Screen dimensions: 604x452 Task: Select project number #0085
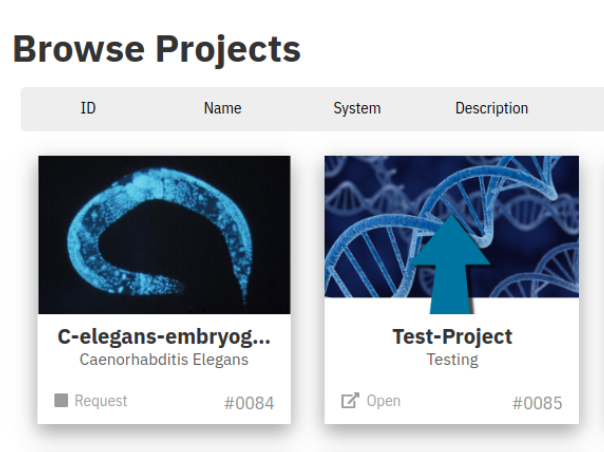(x=537, y=403)
